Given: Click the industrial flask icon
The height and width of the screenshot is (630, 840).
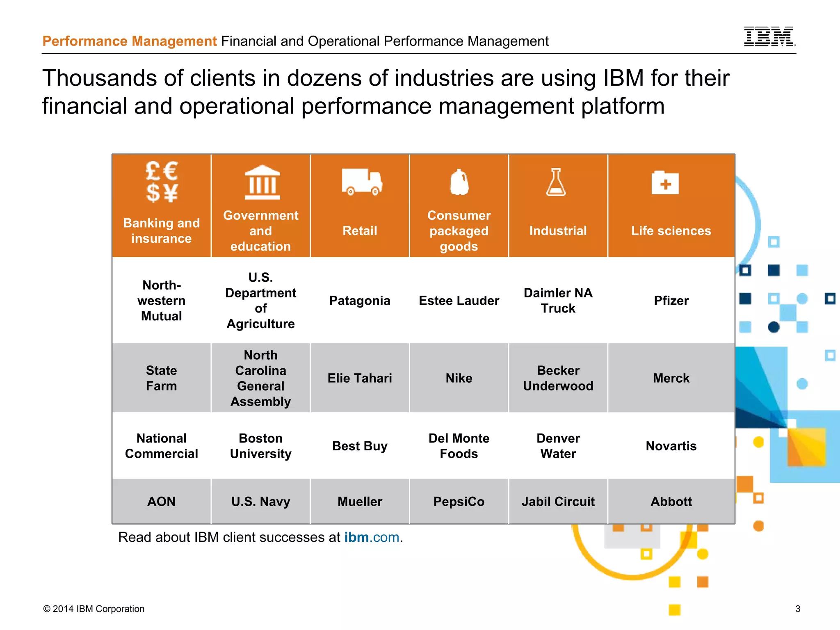Looking at the screenshot, I should pos(556,182).
